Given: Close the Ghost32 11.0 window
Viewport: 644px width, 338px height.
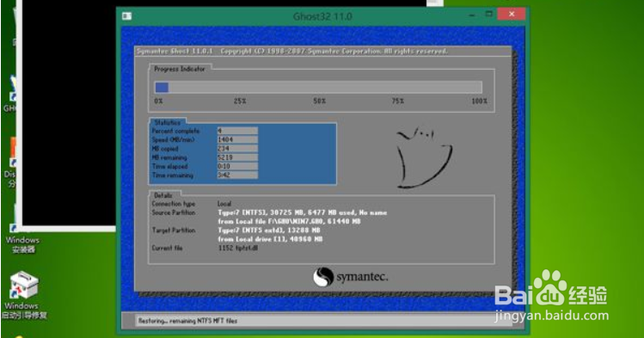Looking at the screenshot, I should 512,15.
